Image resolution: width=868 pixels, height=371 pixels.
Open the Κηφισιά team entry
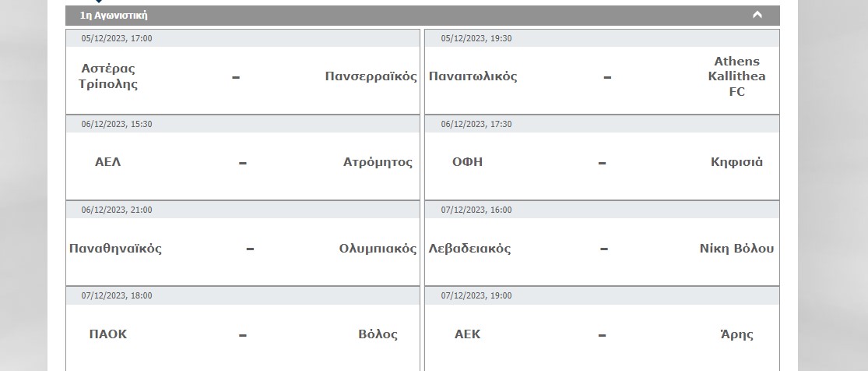pos(736,162)
